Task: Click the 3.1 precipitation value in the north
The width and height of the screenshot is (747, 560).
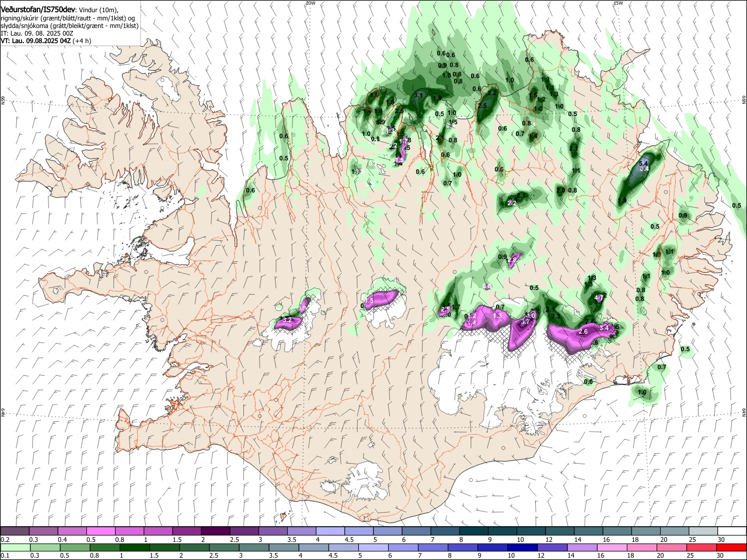Action: coord(418,95)
